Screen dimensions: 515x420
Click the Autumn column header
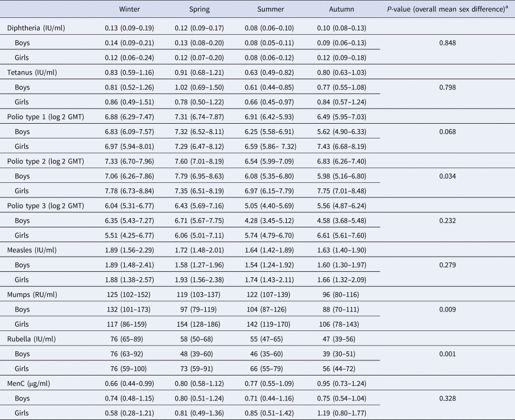341,9
